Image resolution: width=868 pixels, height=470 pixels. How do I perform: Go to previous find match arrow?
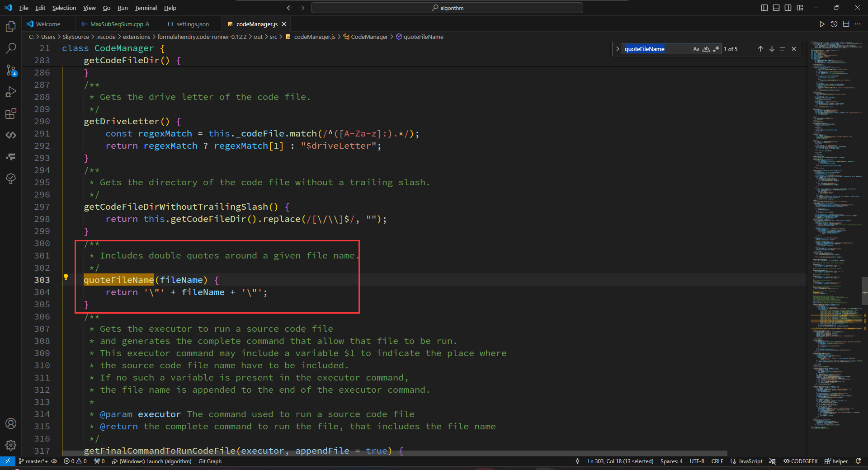pyautogui.click(x=760, y=49)
